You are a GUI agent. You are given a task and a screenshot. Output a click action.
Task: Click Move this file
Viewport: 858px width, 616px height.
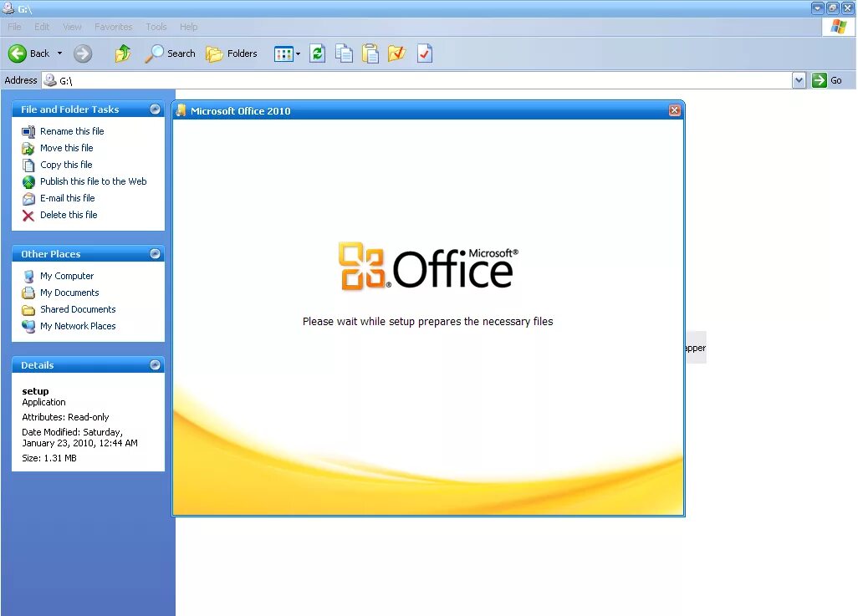pos(67,148)
